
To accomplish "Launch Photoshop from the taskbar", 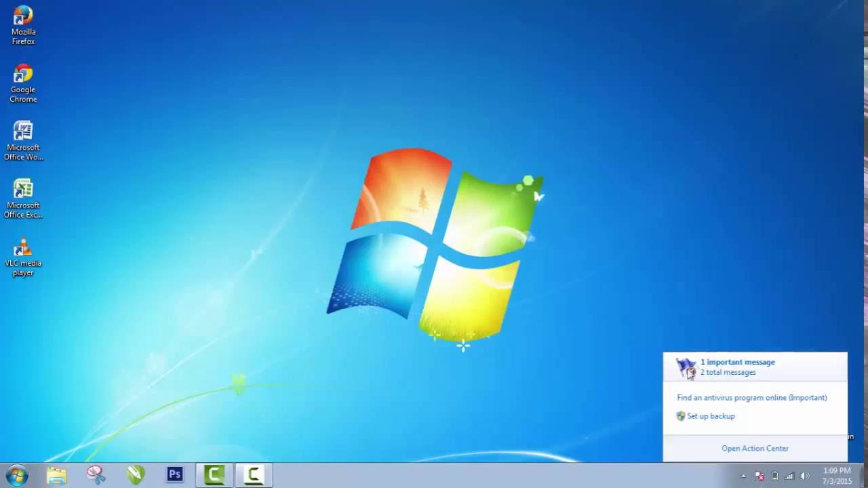I will pyautogui.click(x=175, y=475).
